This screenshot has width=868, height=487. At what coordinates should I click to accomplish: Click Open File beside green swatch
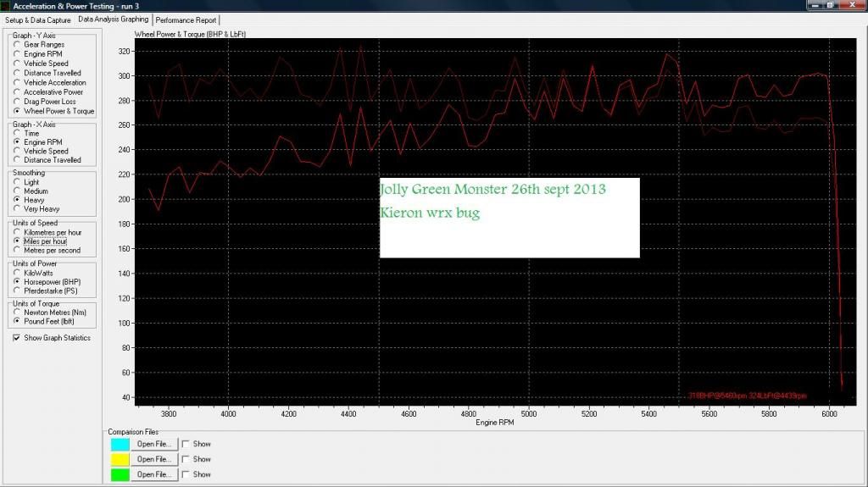tap(153, 474)
